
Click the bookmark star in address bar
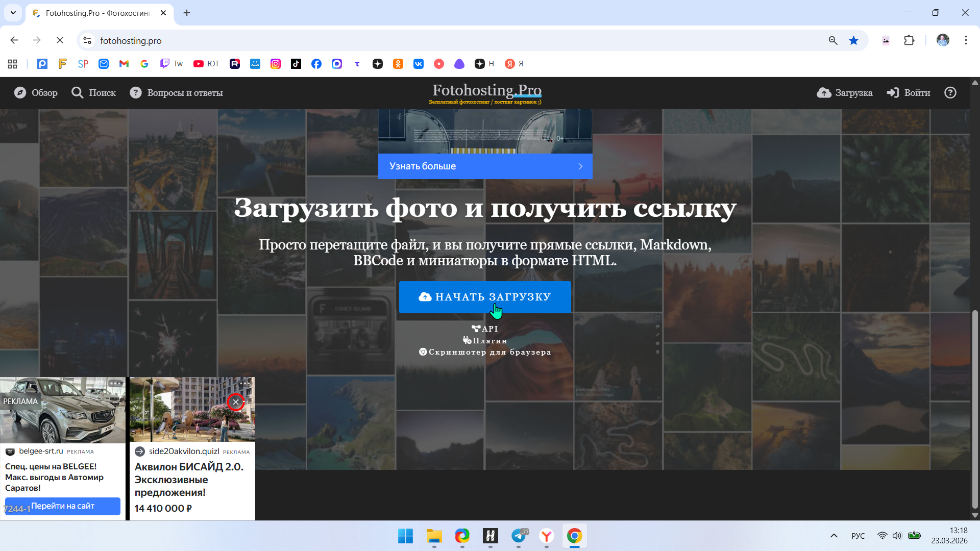(853, 40)
